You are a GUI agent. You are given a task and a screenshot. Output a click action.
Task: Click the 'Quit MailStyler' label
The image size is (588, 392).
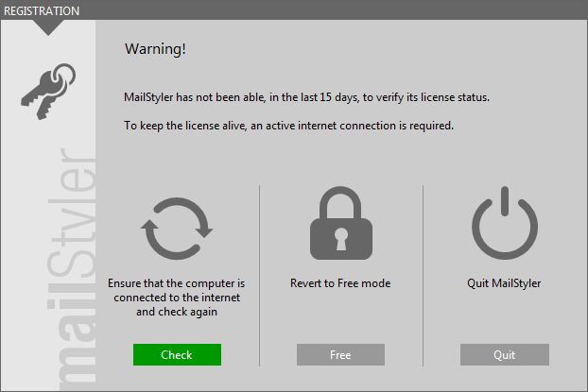tap(504, 283)
